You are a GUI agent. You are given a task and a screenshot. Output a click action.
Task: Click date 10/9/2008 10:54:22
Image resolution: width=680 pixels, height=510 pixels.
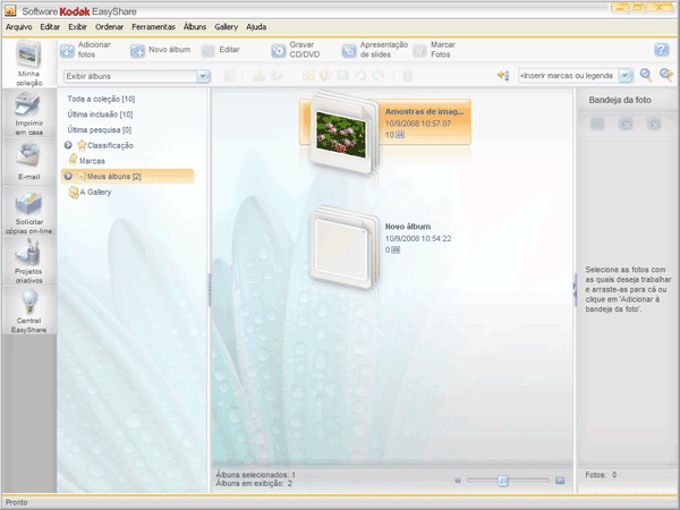418,239
